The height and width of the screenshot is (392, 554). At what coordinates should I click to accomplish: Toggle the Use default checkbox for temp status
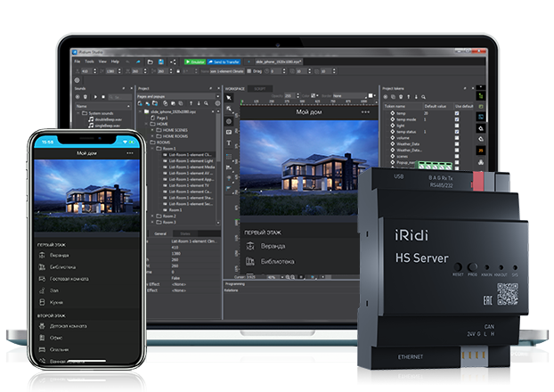(458, 132)
